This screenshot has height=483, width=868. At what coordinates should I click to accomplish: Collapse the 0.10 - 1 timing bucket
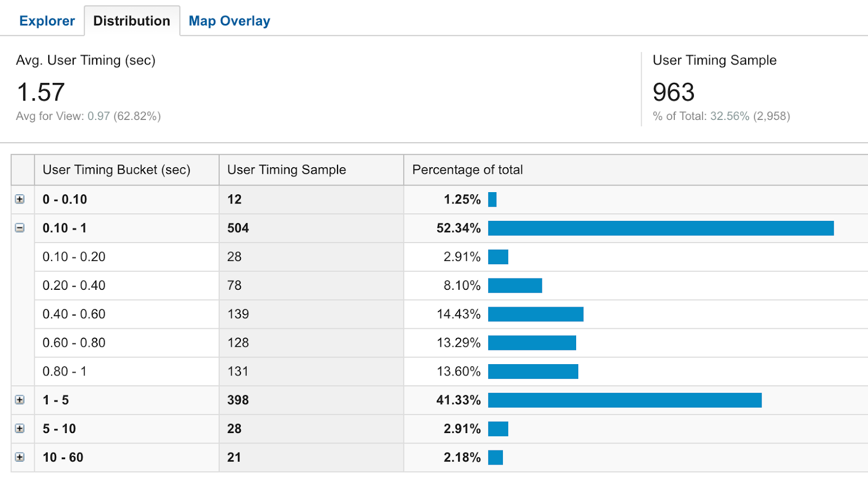(20, 228)
